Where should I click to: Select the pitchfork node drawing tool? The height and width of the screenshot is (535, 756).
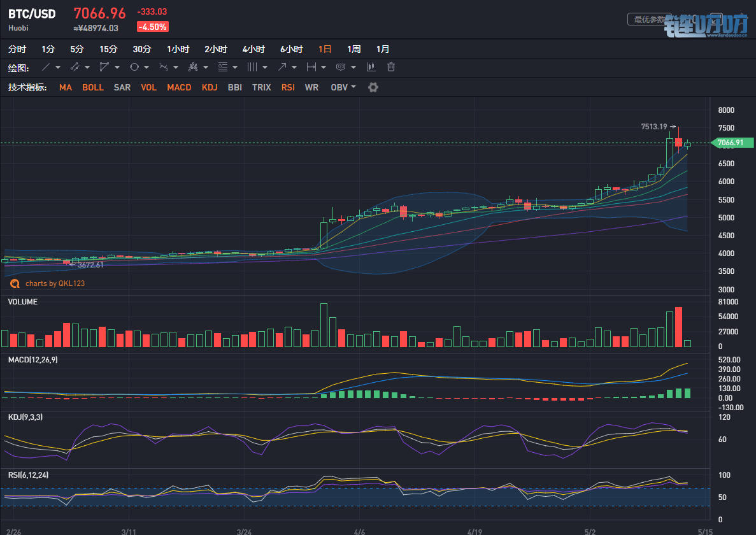[x=193, y=67]
